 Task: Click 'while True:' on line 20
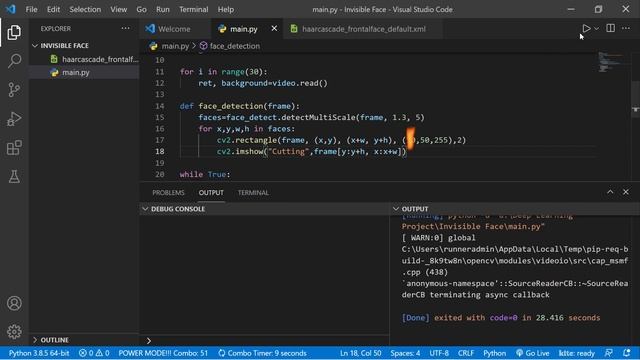205,174
